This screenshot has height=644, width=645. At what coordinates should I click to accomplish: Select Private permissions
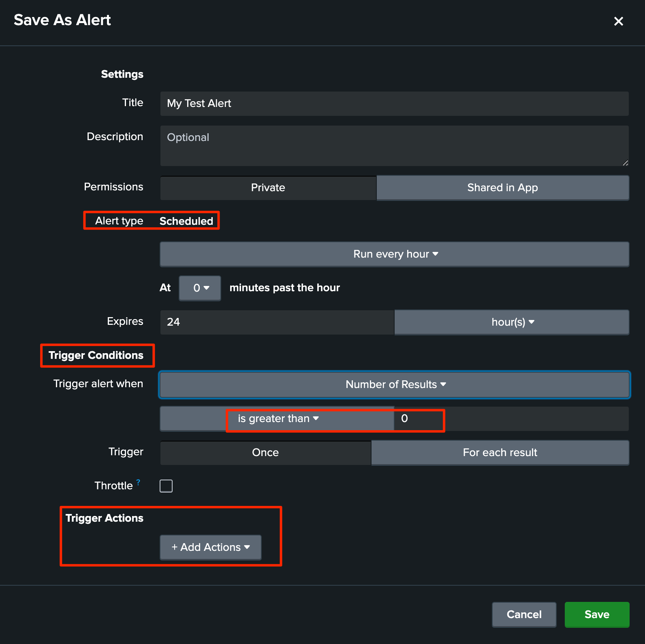tap(268, 188)
